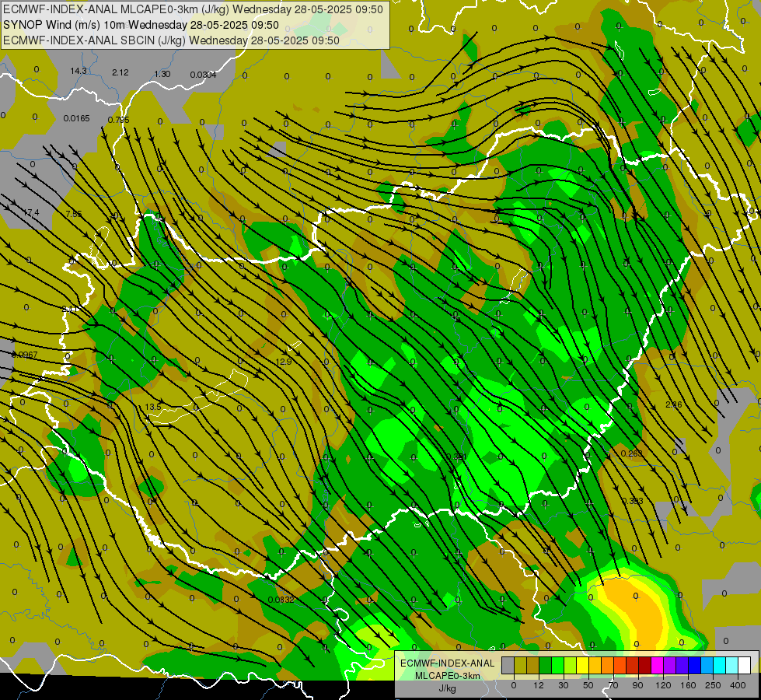This screenshot has width=761, height=700.
Task: Select the 2.11 value near western border
Action: (x=70, y=310)
